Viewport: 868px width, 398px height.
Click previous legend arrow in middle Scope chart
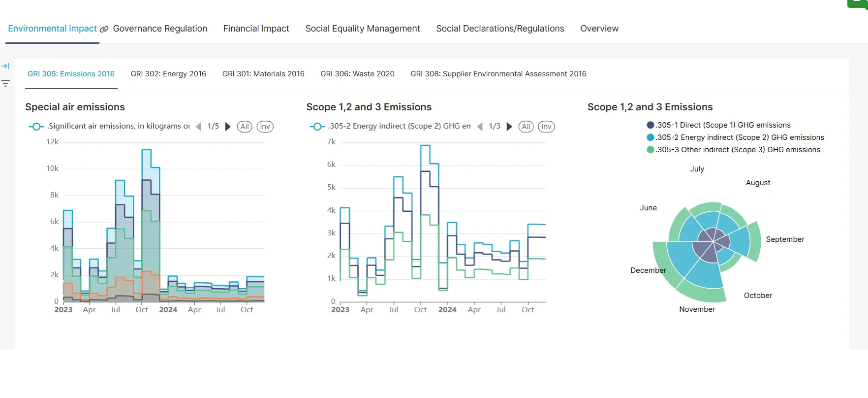point(480,127)
